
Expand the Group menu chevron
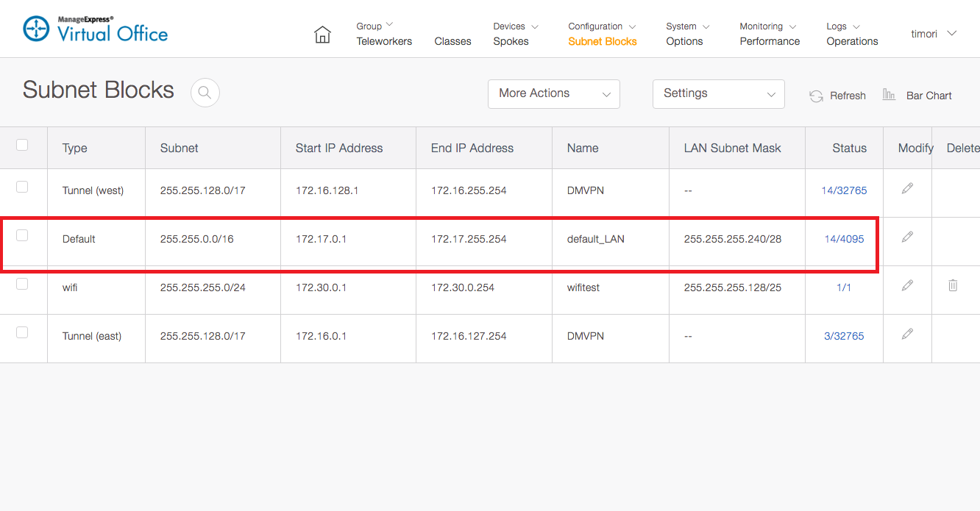[390, 25]
